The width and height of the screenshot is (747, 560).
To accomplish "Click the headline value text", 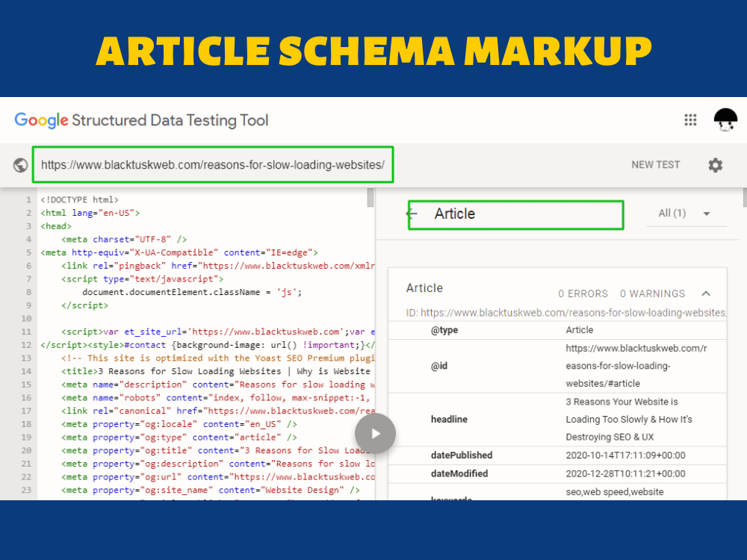I will tap(629, 419).
